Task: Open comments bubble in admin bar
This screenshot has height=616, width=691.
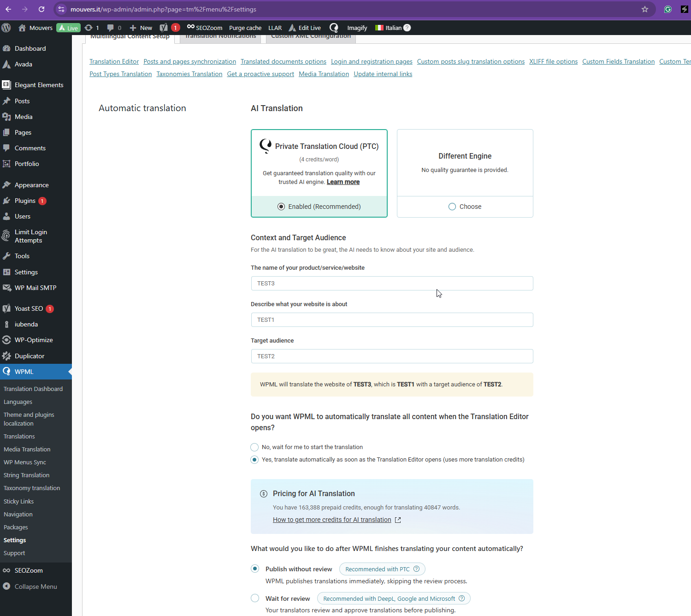Action: click(110, 28)
